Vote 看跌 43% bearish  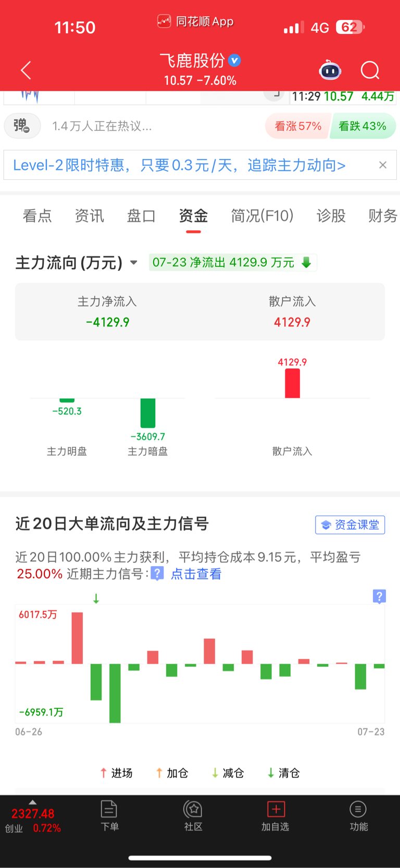[x=362, y=126]
